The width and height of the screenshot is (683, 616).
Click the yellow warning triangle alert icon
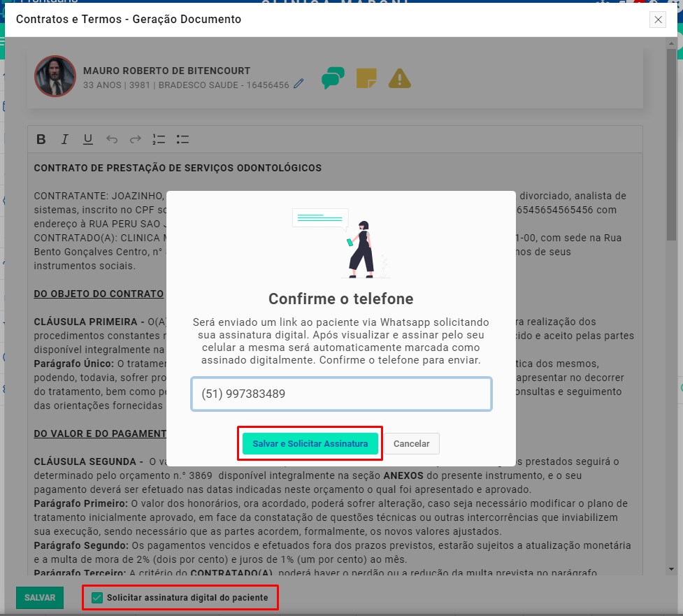(400, 78)
